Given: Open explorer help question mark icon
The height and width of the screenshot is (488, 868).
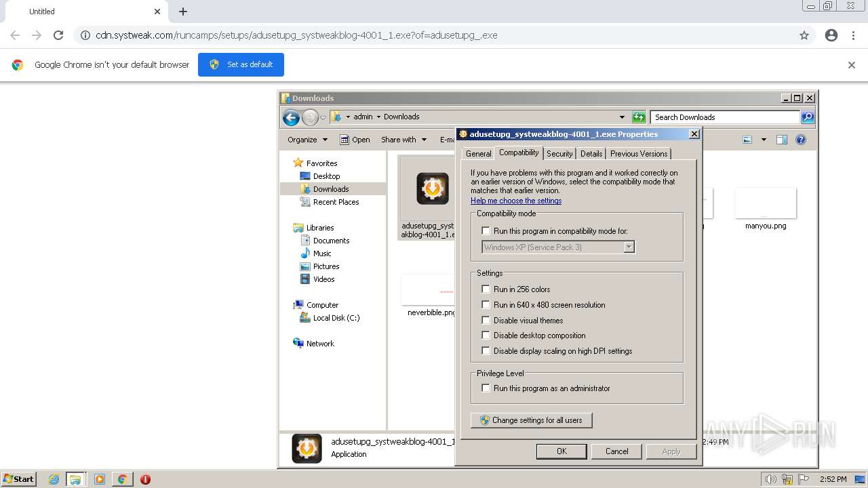Looking at the screenshot, I should tap(801, 140).
